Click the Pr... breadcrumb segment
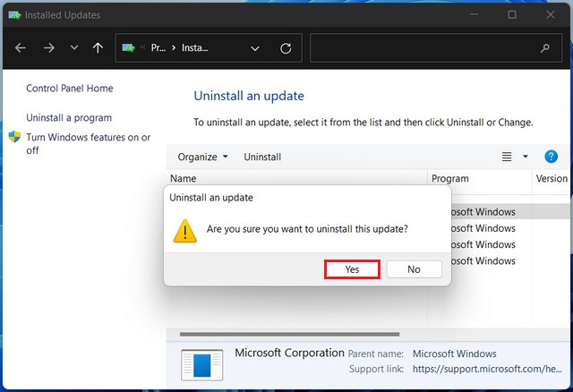This screenshot has width=573, height=392. coord(158,47)
